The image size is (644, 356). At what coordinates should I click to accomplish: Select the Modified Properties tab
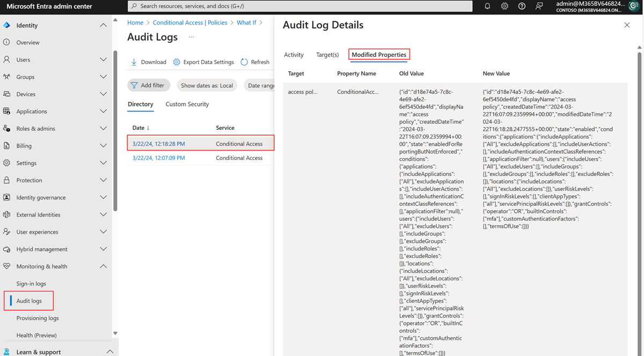pyautogui.click(x=379, y=55)
